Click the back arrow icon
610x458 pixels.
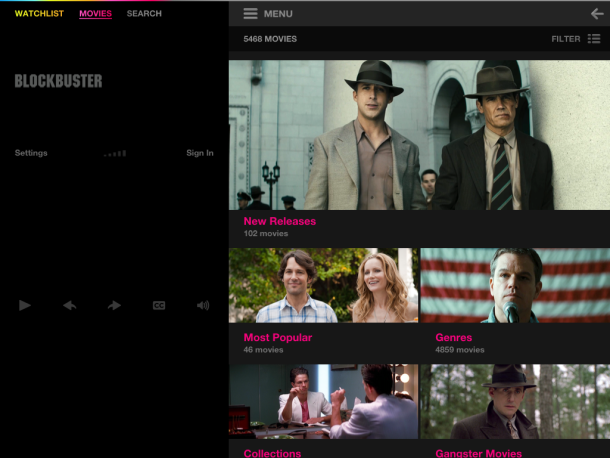[597, 14]
